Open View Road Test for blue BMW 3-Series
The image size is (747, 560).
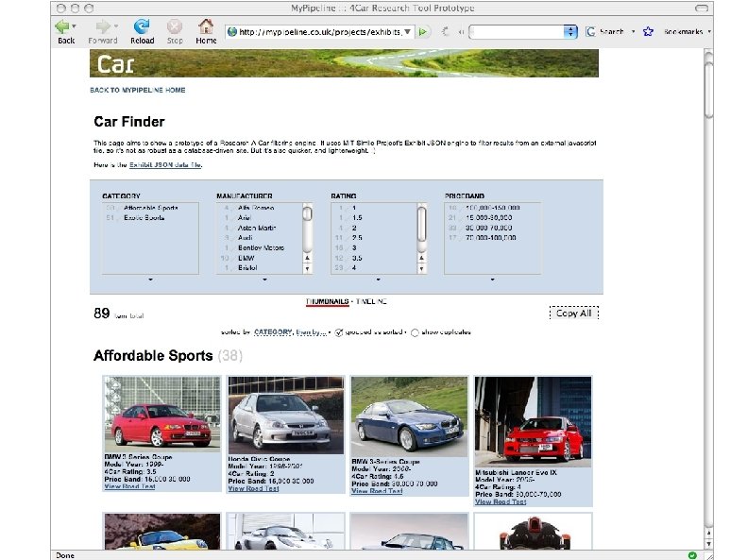point(377,490)
